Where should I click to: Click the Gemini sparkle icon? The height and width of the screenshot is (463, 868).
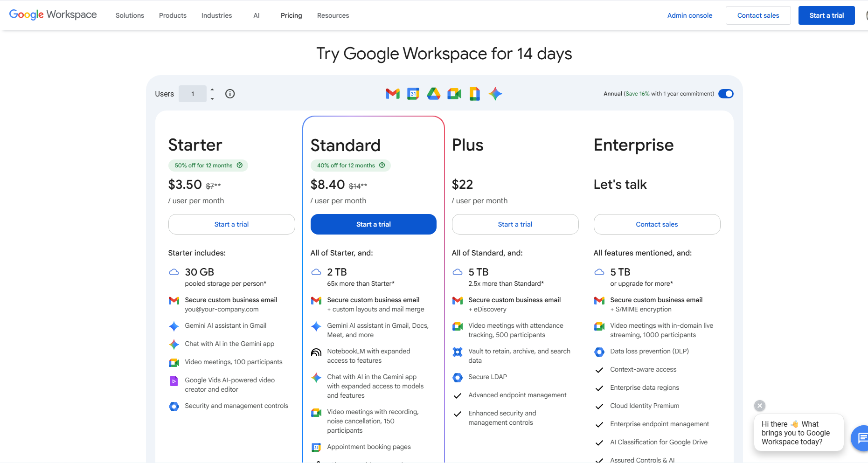(495, 94)
